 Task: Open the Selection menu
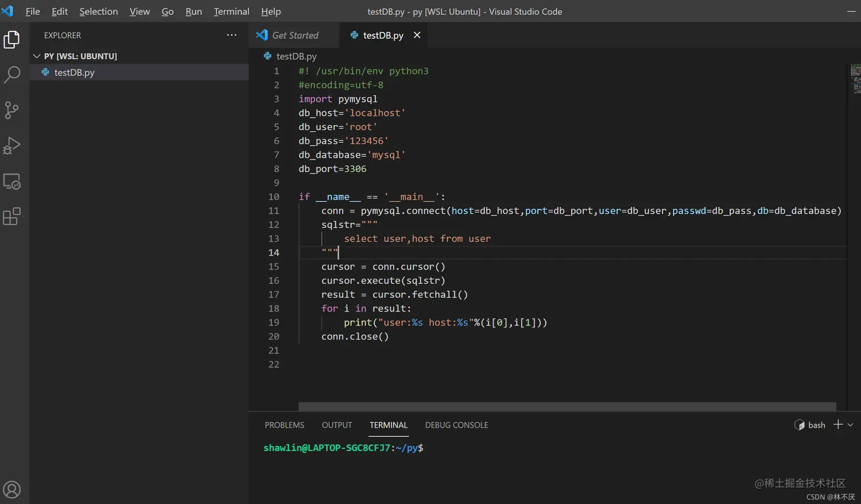click(99, 11)
